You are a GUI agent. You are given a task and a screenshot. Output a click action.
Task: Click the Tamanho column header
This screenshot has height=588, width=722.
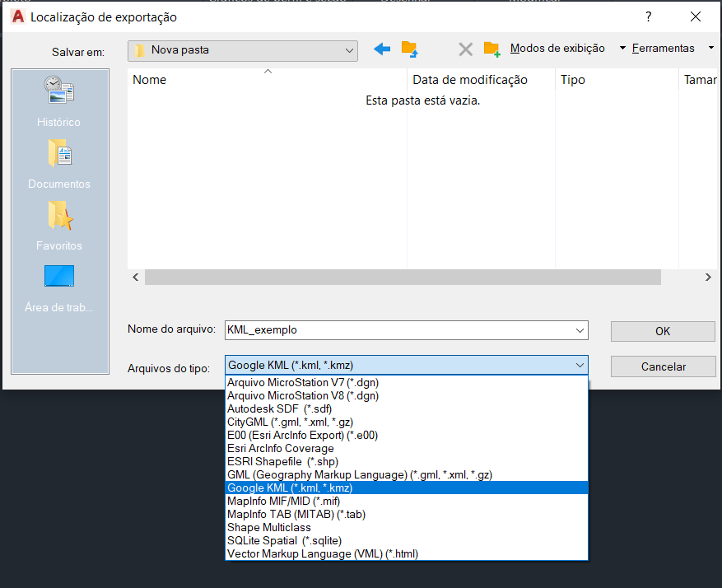click(x=700, y=80)
